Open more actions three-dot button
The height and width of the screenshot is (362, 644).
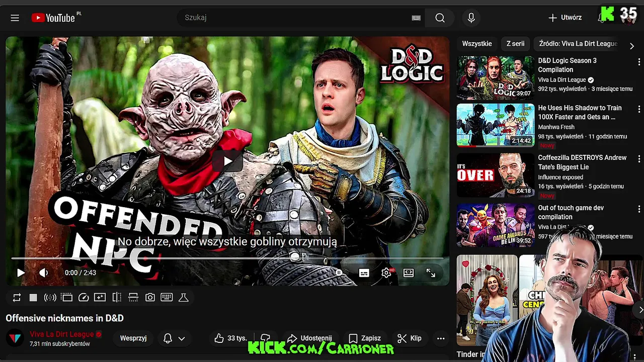coord(441,338)
